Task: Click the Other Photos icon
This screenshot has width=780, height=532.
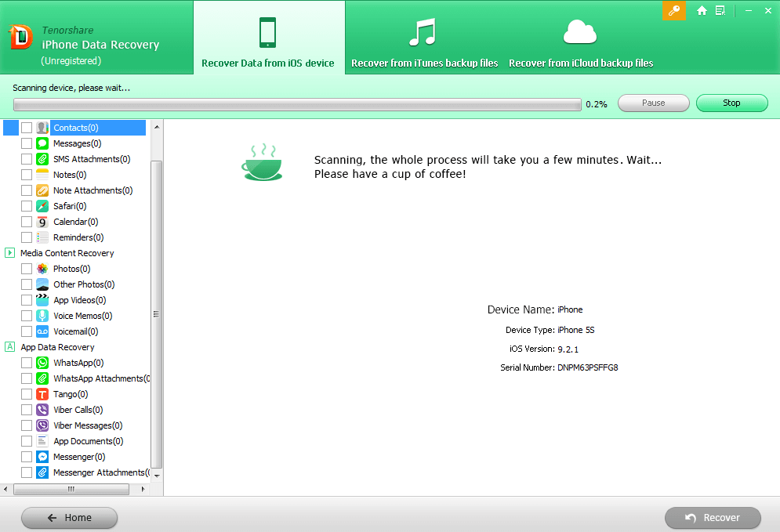Action: pos(42,284)
